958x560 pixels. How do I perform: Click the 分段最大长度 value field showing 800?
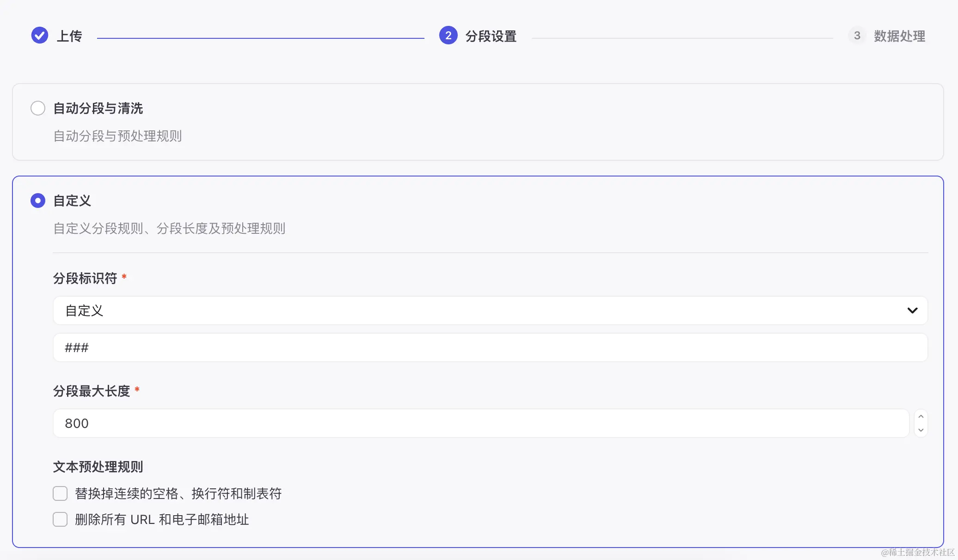click(481, 423)
